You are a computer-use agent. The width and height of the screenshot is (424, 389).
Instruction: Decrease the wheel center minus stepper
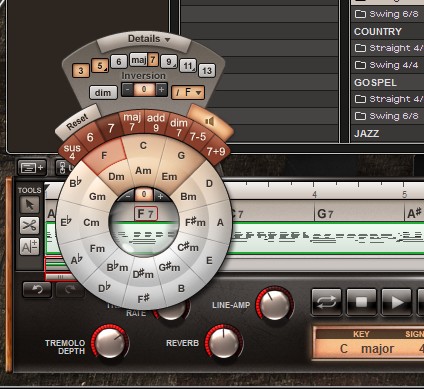tap(127, 196)
